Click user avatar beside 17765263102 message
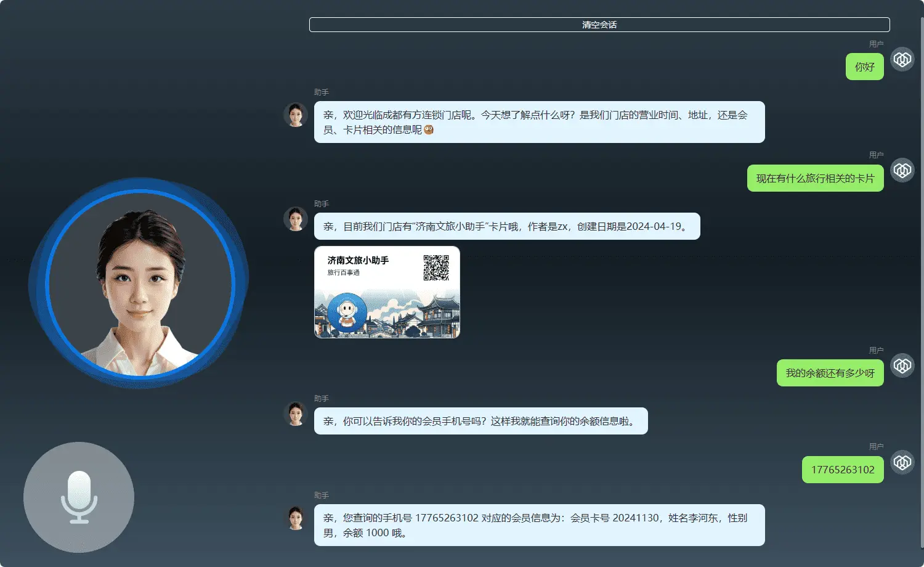This screenshot has width=924, height=567. coord(902,462)
